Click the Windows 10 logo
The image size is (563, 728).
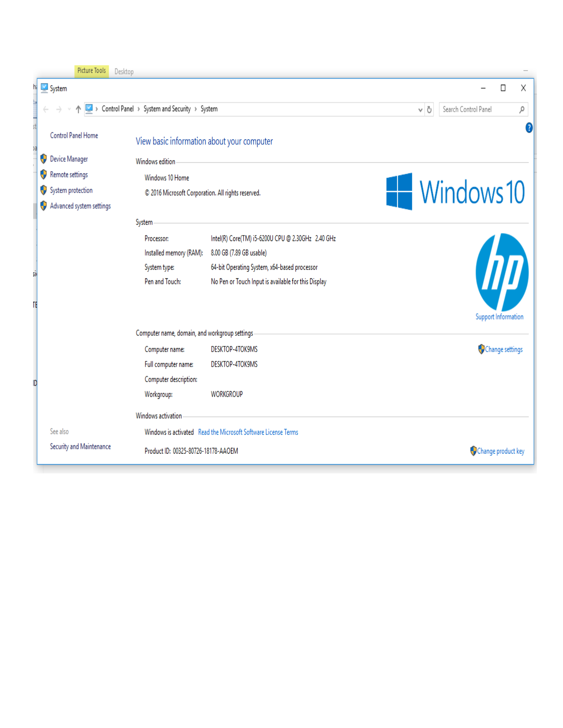(455, 192)
